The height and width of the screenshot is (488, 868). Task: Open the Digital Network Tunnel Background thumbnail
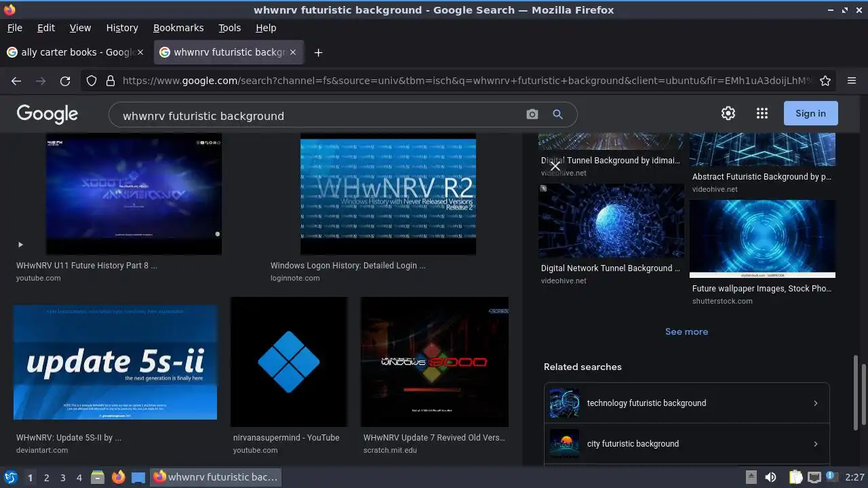(611, 221)
